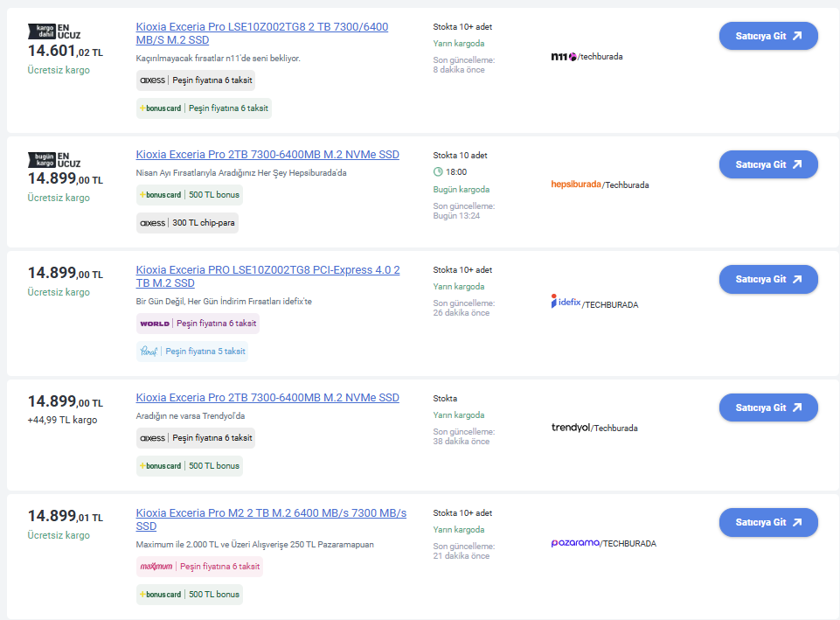The image size is (840, 620).
Task: Click the 14.601,02 TL price
Action: pyautogui.click(x=66, y=51)
